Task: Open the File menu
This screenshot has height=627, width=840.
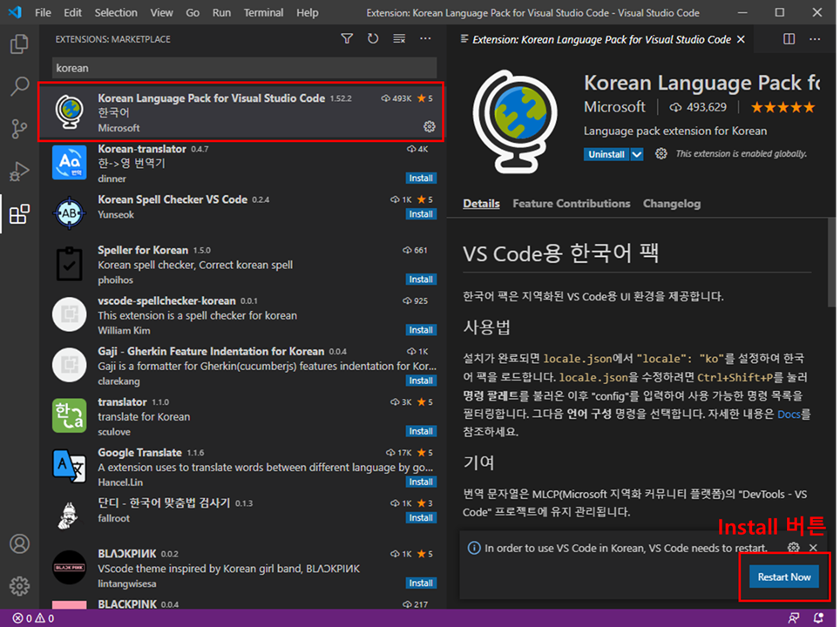Action: coord(43,12)
